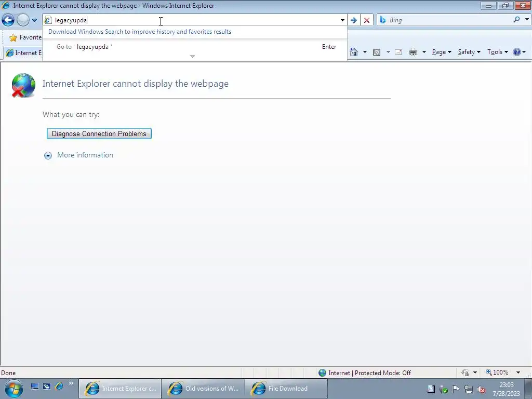The width and height of the screenshot is (532, 399).
Task: Click the InPrivate filtering status icon
Action: (465, 373)
